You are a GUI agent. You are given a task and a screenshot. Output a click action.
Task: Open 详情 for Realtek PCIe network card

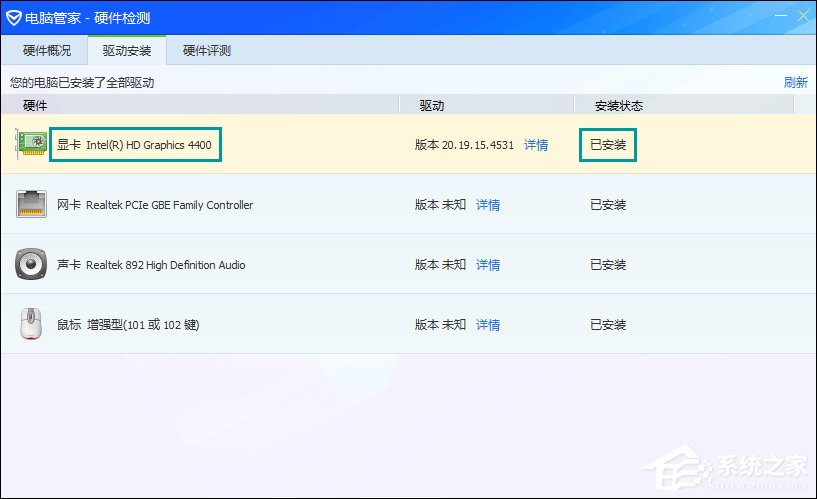point(488,205)
